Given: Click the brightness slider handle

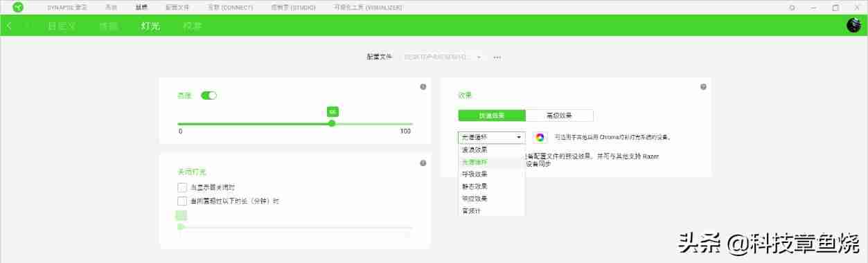Looking at the screenshot, I should pos(332,123).
